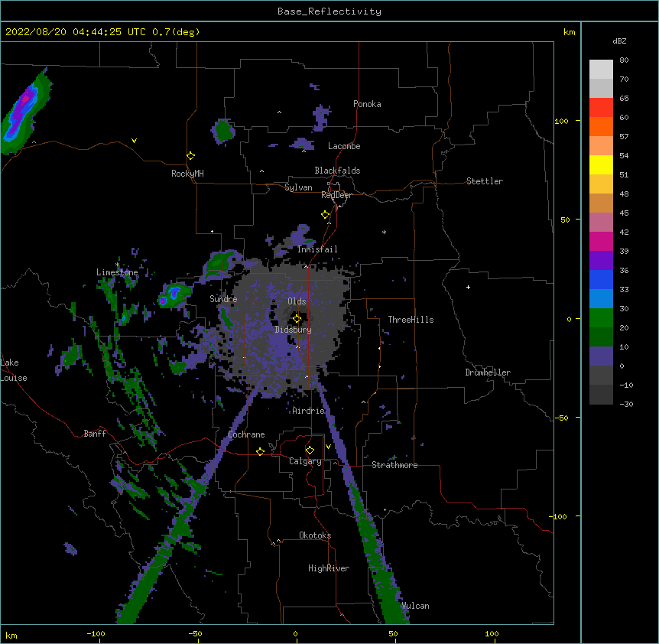Click the Banff town label
Image resolution: width=659 pixels, height=644 pixels.
pyautogui.click(x=95, y=434)
